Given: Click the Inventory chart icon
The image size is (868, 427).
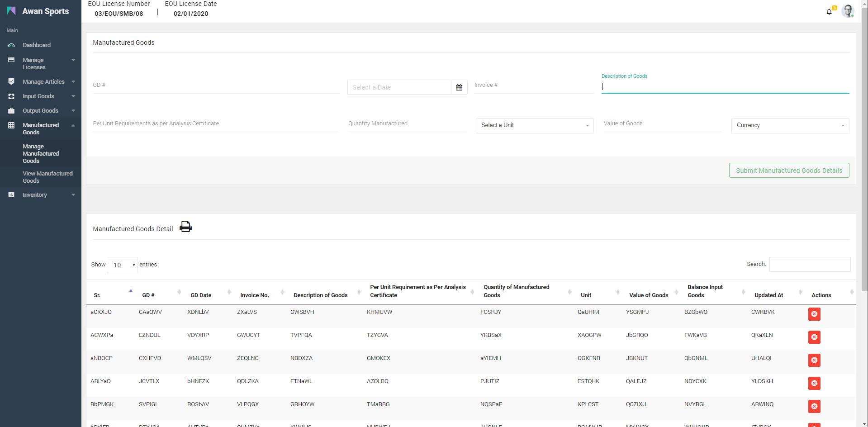Looking at the screenshot, I should (x=11, y=195).
